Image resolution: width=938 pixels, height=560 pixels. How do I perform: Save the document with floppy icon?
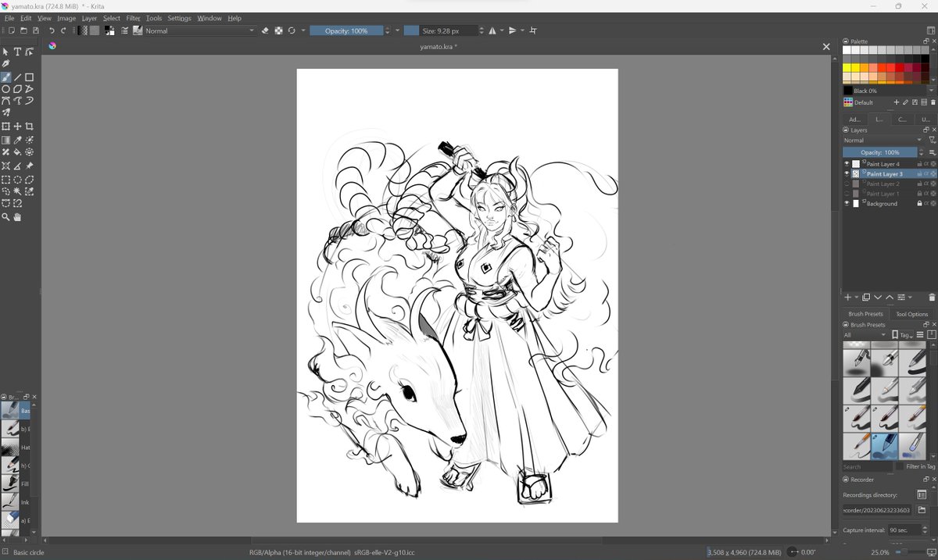(36, 30)
